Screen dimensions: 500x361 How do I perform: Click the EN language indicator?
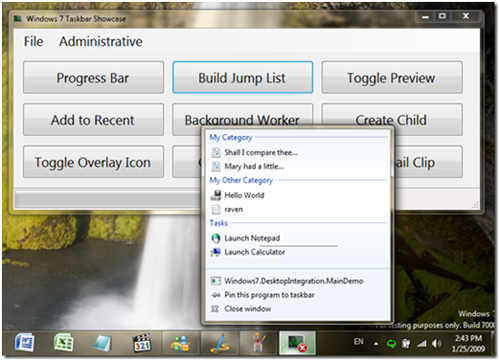point(359,342)
